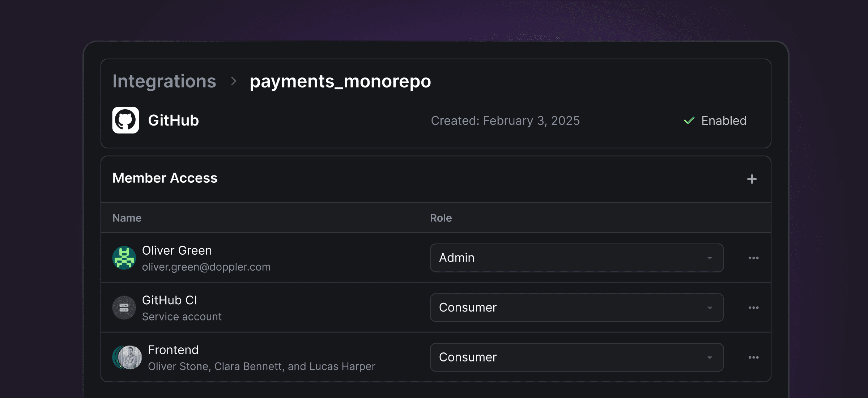Go back to Integrations breadcrumb
868x398 pixels.
(x=164, y=81)
